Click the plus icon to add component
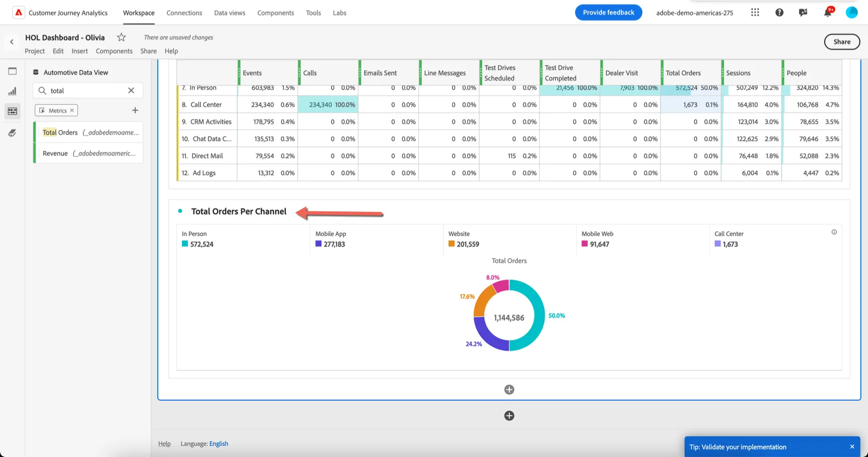Viewport: 868px width, 457px height. point(135,110)
